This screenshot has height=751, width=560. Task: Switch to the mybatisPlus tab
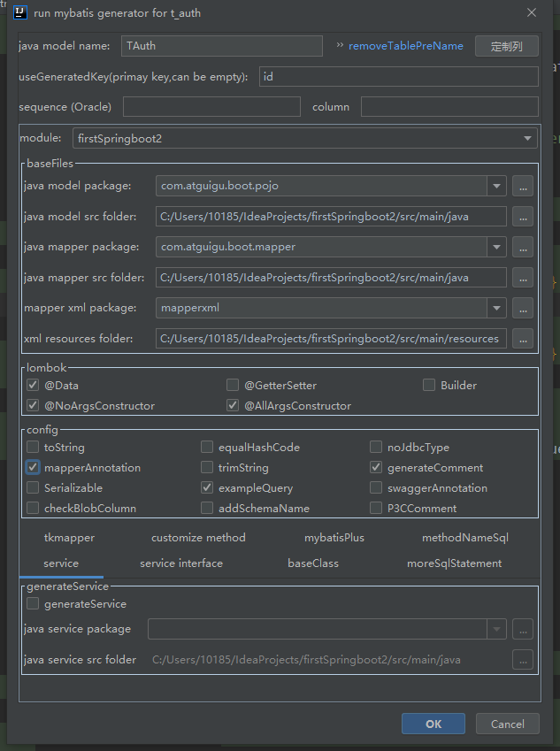pyautogui.click(x=334, y=538)
